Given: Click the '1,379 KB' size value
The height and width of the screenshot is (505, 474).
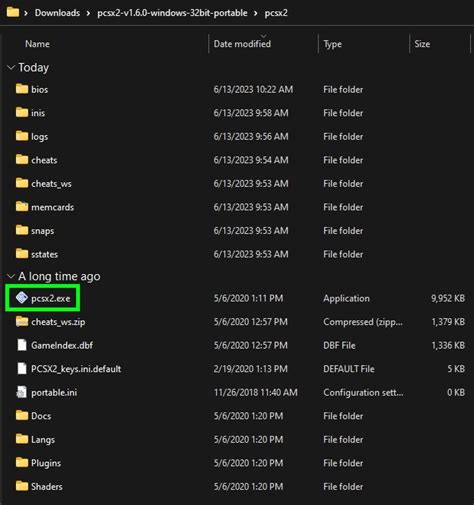Looking at the screenshot, I should click(x=448, y=322).
